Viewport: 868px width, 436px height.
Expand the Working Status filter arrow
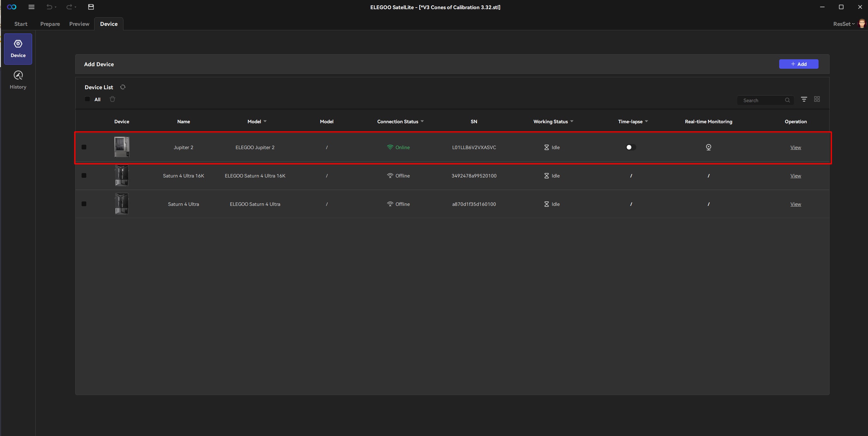572,121
